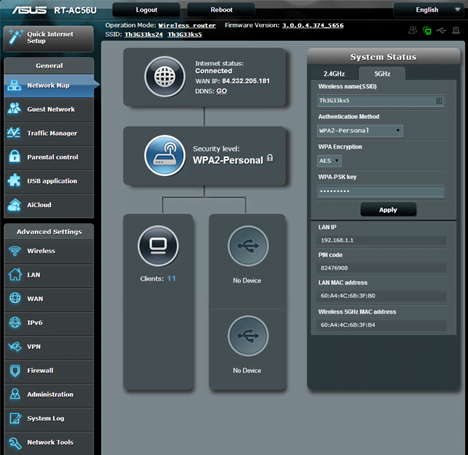Click the AiCloud house-cloud icon
The image size is (468, 455).
(14, 205)
